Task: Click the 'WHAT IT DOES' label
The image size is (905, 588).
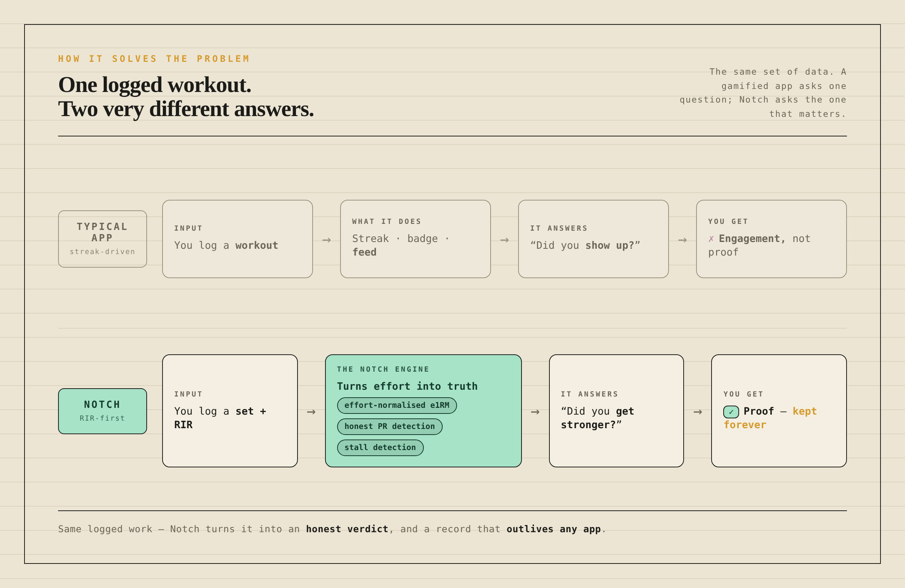Action: (x=387, y=221)
